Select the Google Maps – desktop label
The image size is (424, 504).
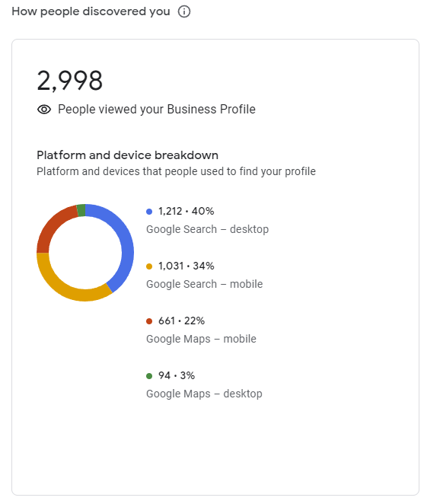[204, 394]
